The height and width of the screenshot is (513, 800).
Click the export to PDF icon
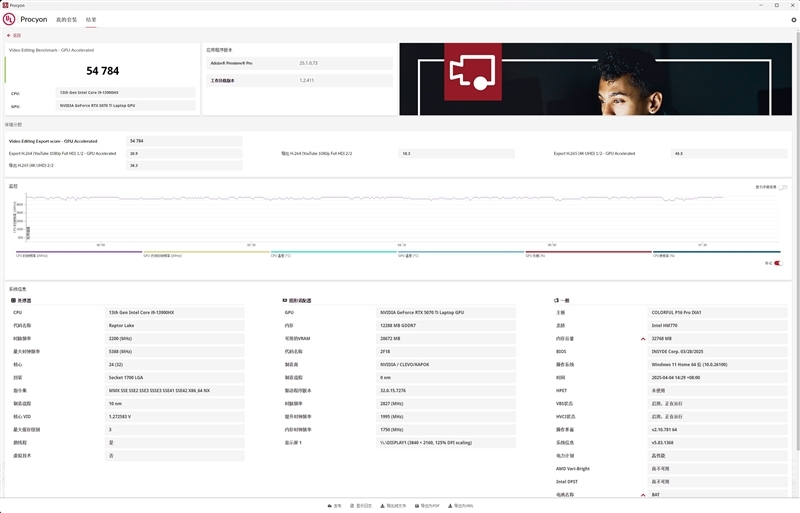click(x=417, y=506)
